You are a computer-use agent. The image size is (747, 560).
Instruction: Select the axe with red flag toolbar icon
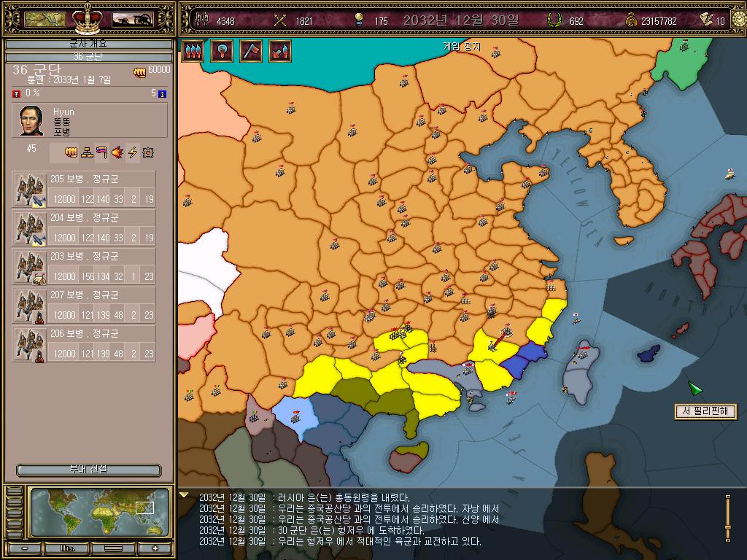tap(251, 51)
